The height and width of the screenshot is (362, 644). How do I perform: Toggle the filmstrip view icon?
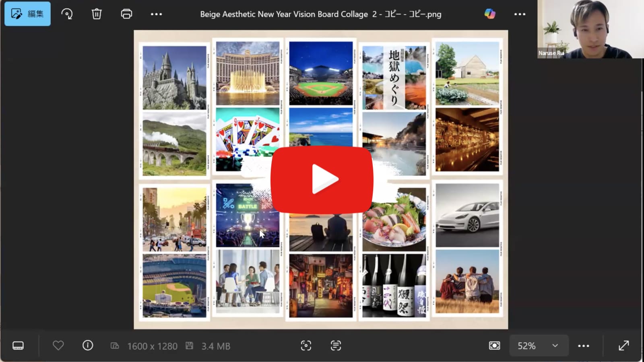click(x=18, y=346)
